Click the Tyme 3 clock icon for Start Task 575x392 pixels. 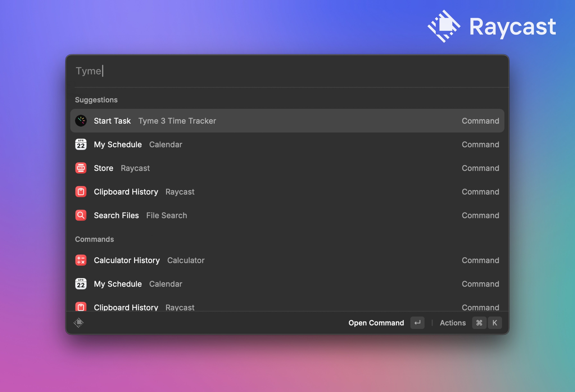point(81,121)
